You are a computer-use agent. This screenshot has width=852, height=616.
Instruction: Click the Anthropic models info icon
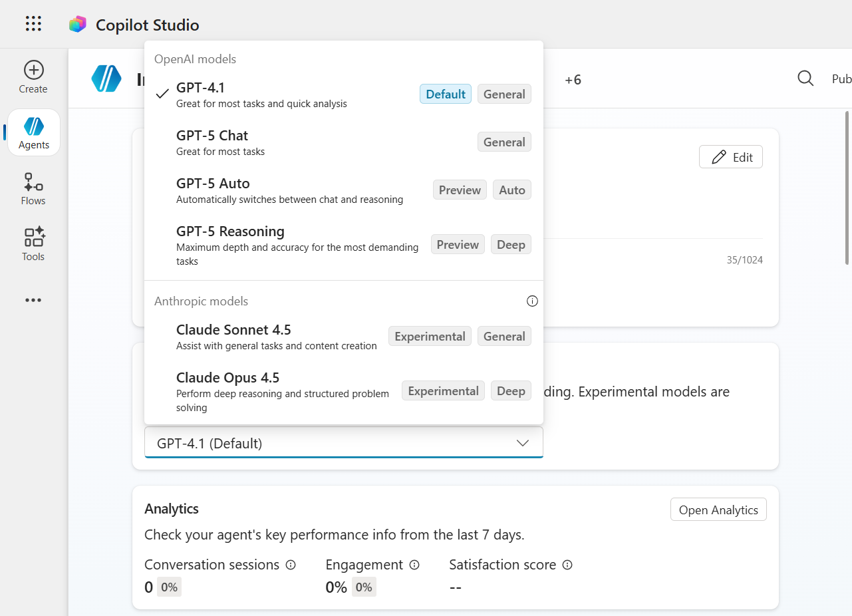click(532, 301)
